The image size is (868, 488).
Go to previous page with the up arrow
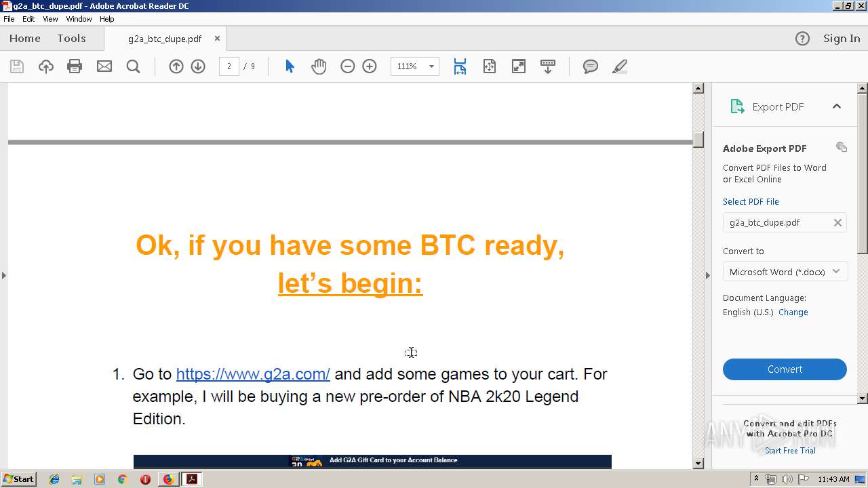pyautogui.click(x=176, y=66)
